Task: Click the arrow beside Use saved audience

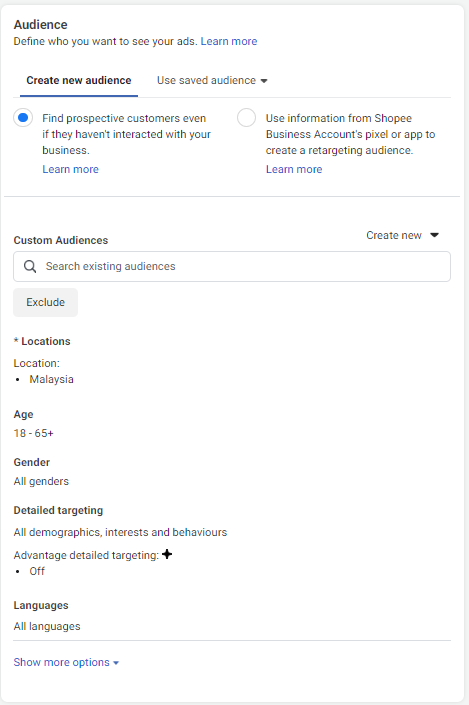Action: 264,81
